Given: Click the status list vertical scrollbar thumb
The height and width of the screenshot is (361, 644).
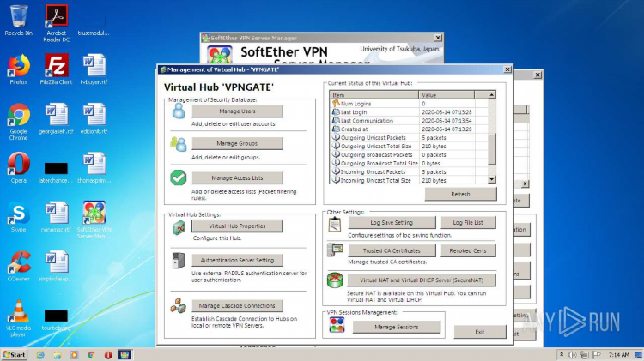Looking at the screenshot, I should coord(492,148).
